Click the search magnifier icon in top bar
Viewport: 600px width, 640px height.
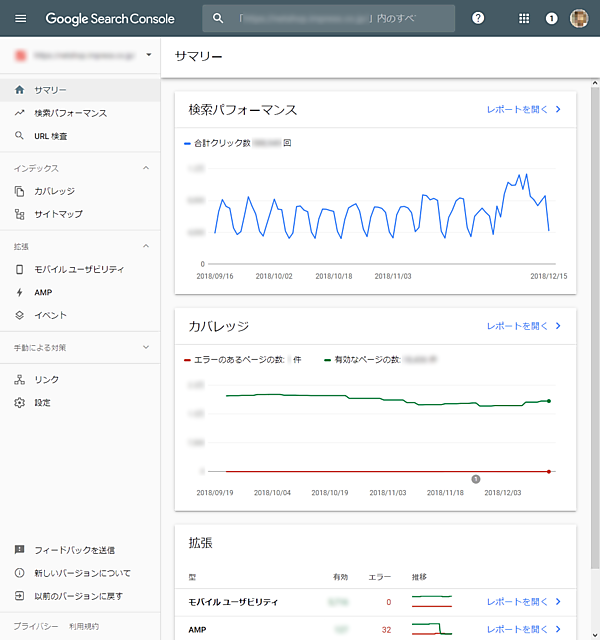pyautogui.click(x=219, y=19)
